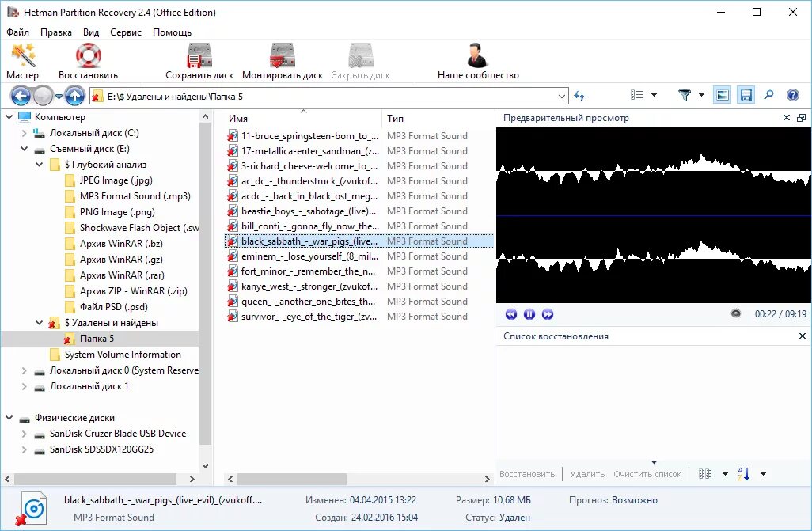The height and width of the screenshot is (531, 812).
Task: Open the Помощь menu
Action: pyautogui.click(x=172, y=32)
